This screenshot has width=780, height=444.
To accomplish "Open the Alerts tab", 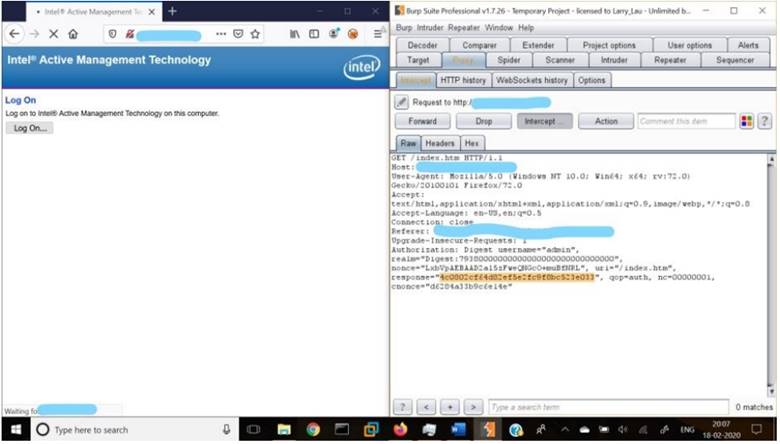I will point(748,45).
